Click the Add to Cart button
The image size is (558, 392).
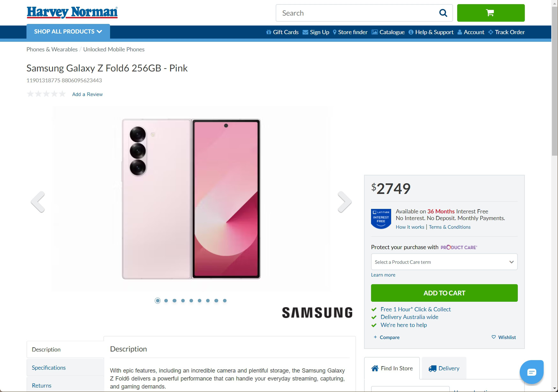(x=444, y=293)
